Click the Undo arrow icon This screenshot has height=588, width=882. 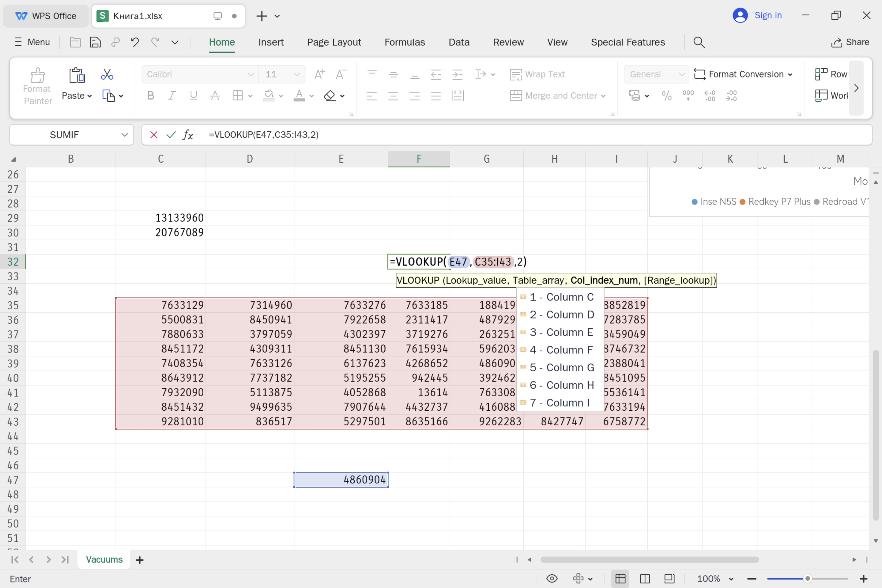coord(135,42)
